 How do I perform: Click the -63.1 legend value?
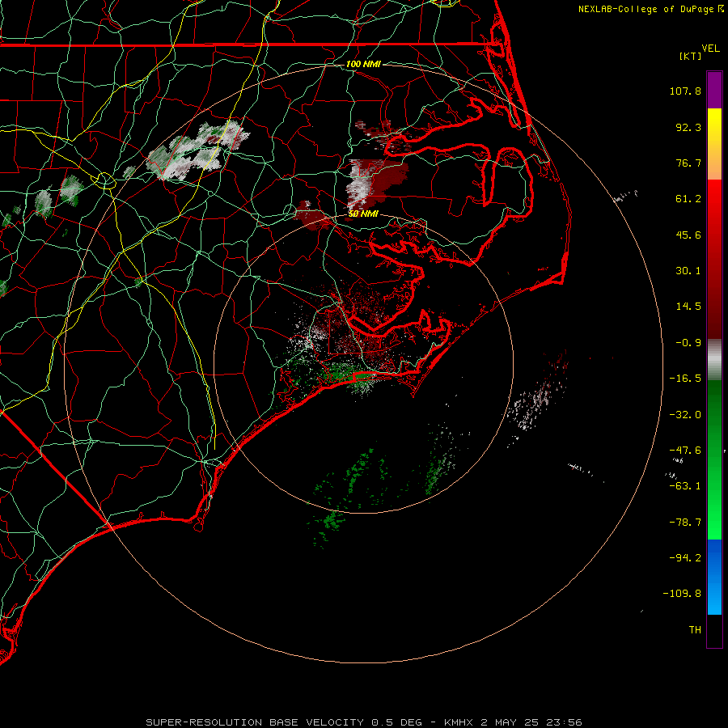[x=685, y=486]
